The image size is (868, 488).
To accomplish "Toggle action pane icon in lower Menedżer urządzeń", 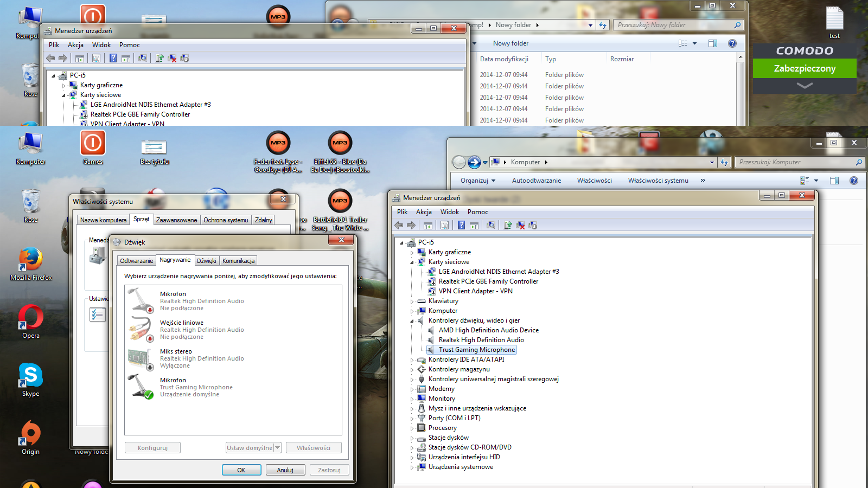I will (x=474, y=226).
